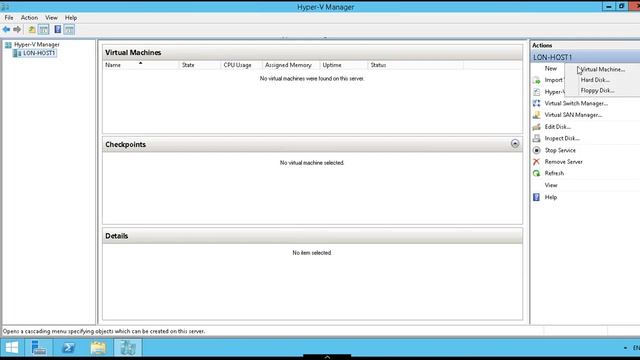Sort by the State column header
The width and height of the screenshot is (640, 360).
click(x=200, y=65)
